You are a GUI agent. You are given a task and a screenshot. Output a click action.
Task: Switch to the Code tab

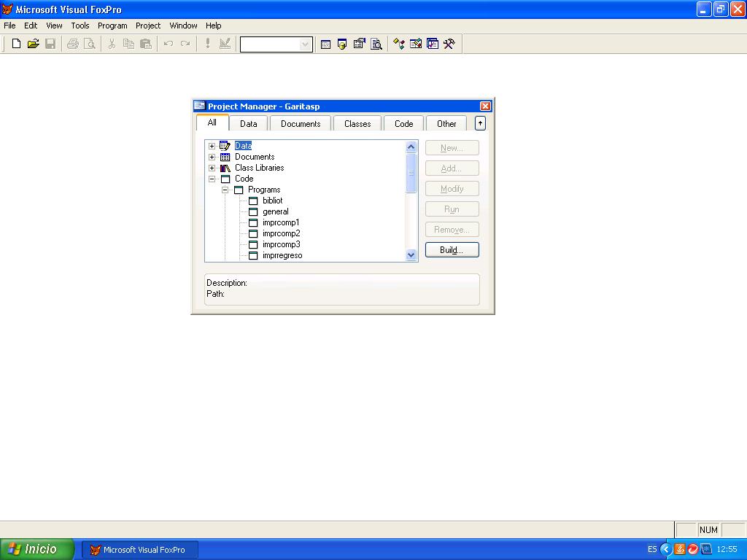[x=404, y=124]
